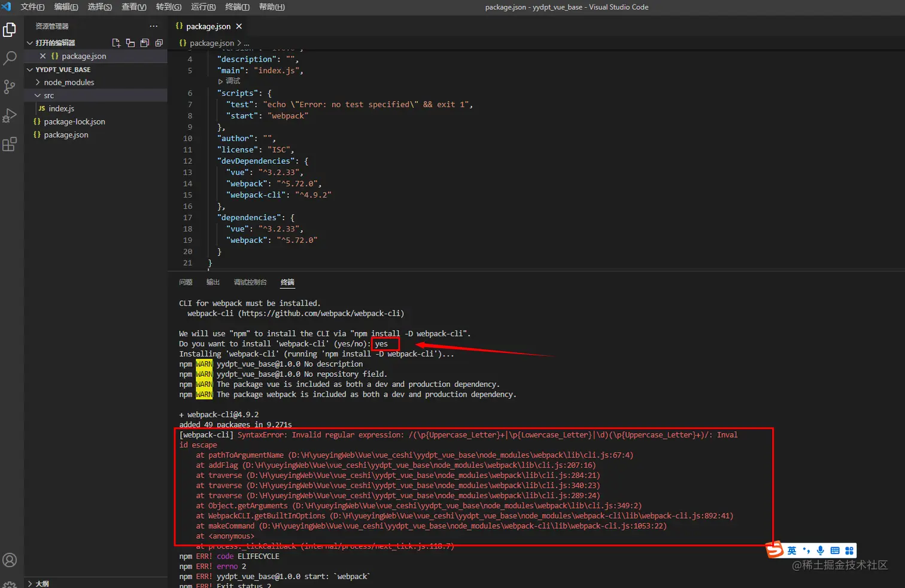
Task: Open the IME soft keyboard icon
Action: coord(835,550)
